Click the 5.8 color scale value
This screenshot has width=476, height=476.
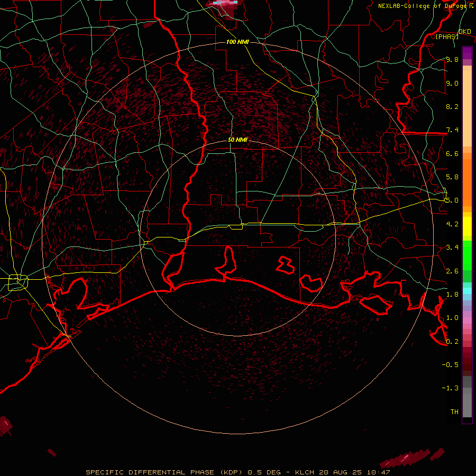(452, 177)
